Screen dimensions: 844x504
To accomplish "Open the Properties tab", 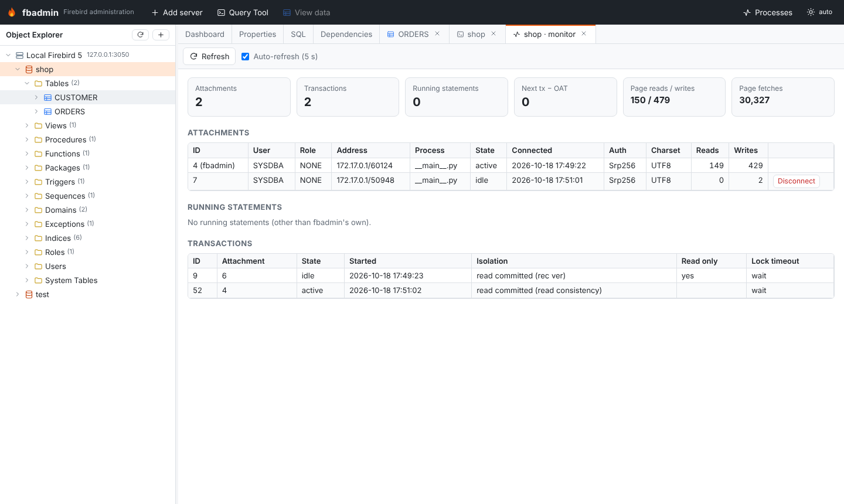I will point(257,34).
